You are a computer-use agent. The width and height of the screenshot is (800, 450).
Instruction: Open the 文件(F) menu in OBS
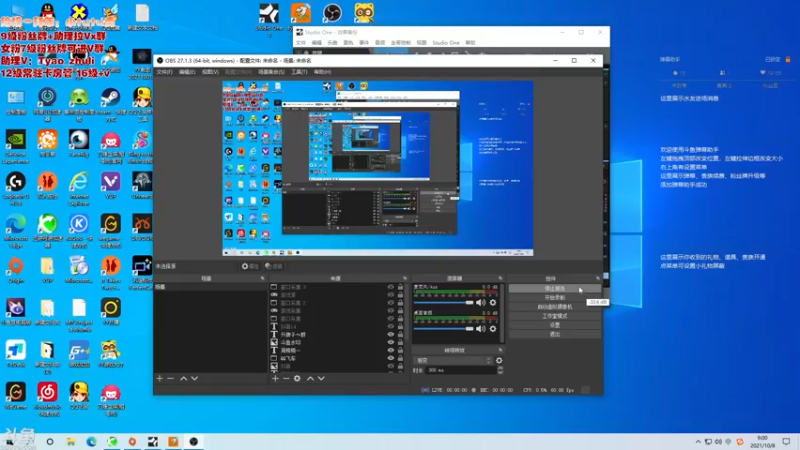coord(164,72)
